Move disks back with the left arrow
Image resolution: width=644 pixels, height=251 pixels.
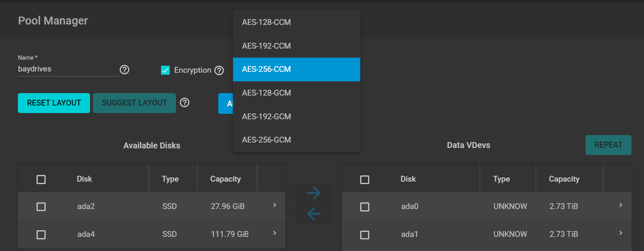click(314, 214)
